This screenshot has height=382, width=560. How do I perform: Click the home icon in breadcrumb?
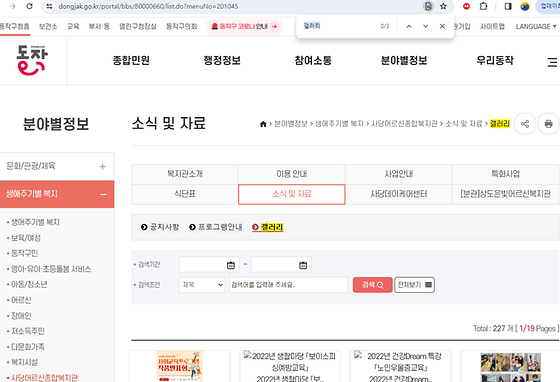point(263,124)
